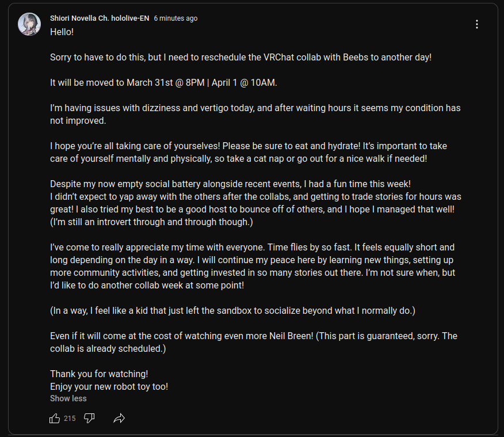Visit Shiori Novella Ch. hololive-EN channel name
Viewport: 504px width, 437px height.
point(100,18)
